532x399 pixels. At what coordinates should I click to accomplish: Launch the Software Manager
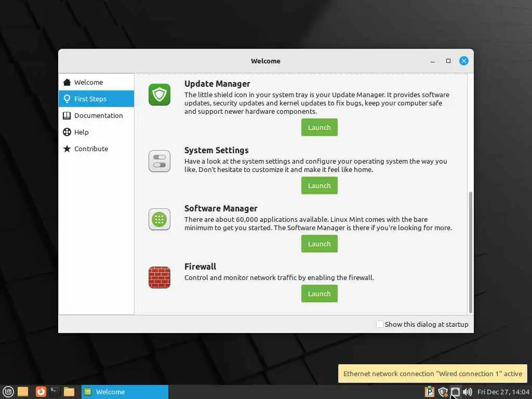click(x=320, y=244)
